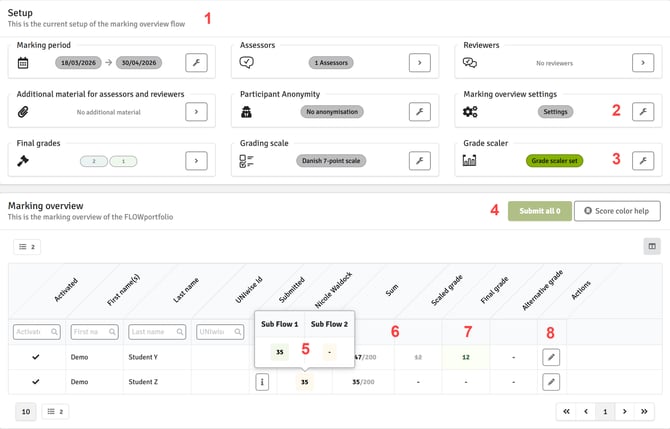Click activated checkmark for Student Y
The height and width of the screenshot is (429, 670).
point(36,357)
